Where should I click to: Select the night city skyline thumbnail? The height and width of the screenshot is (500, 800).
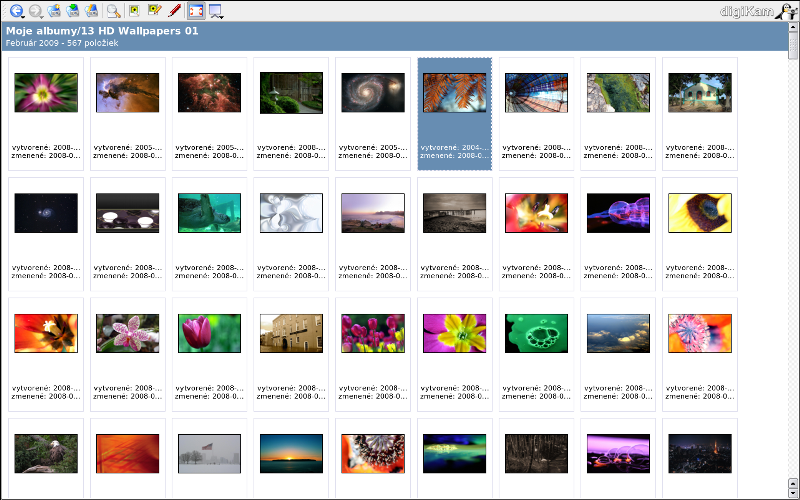click(700, 454)
